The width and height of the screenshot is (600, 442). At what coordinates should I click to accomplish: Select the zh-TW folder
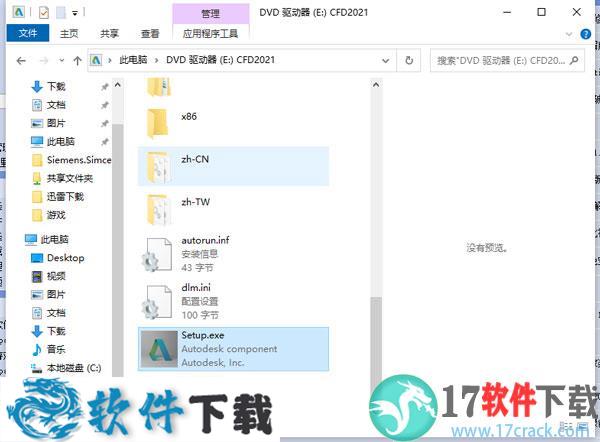233,209
